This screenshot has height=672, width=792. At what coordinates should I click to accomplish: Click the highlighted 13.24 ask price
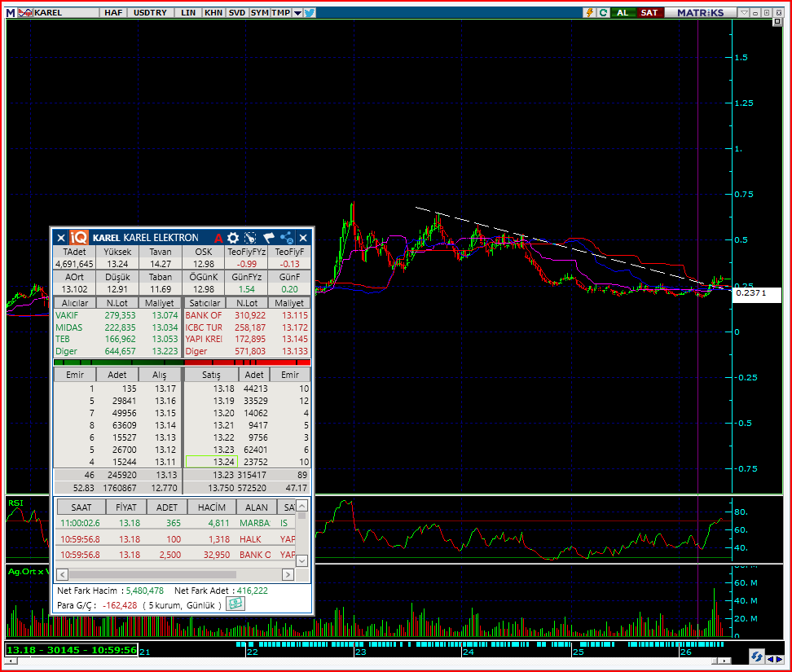pos(212,462)
